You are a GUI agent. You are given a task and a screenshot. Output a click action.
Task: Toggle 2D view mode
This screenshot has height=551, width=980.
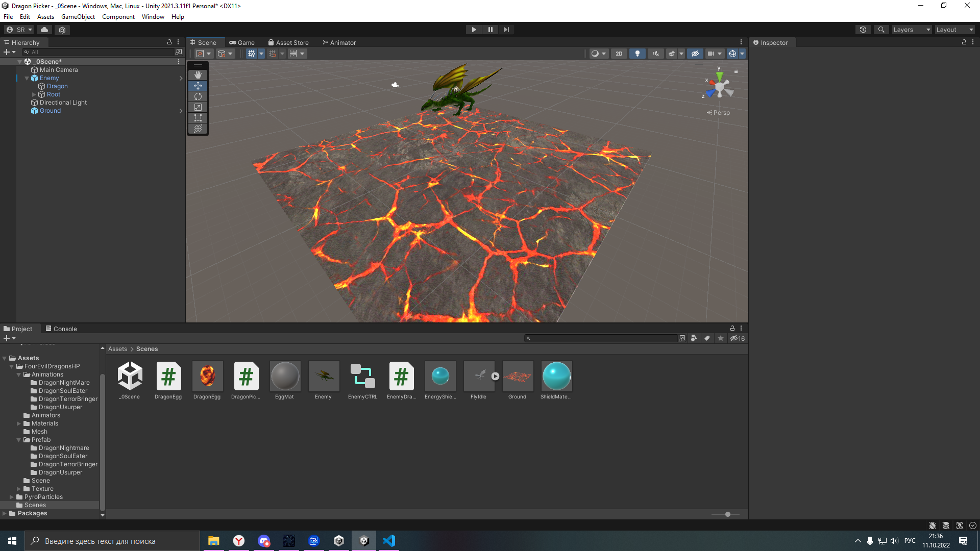pyautogui.click(x=619, y=54)
